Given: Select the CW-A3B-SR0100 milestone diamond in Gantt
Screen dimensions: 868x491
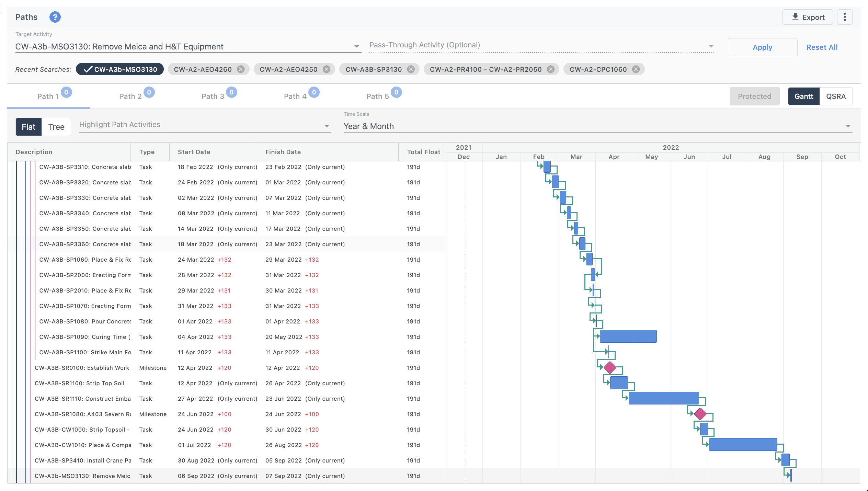Looking at the screenshot, I should click(610, 367).
